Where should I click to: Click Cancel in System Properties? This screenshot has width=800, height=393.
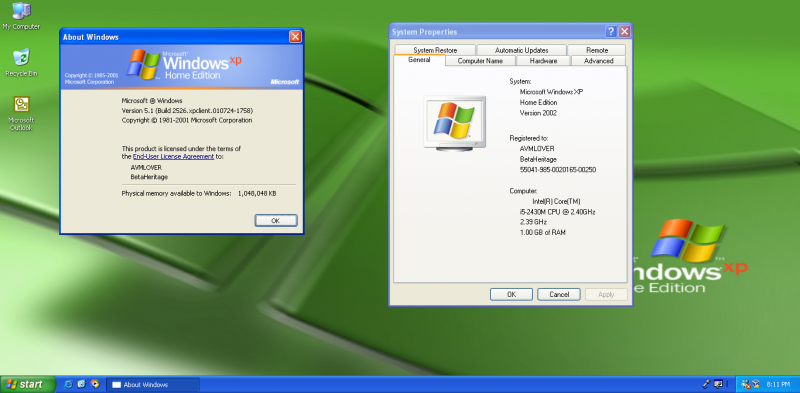pyautogui.click(x=560, y=294)
